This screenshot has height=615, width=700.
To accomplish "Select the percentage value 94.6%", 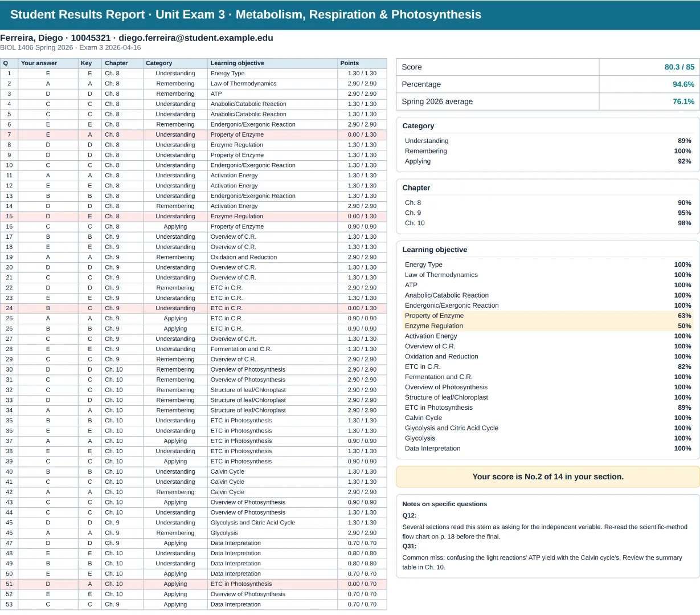I will click(x=683, y=84).
